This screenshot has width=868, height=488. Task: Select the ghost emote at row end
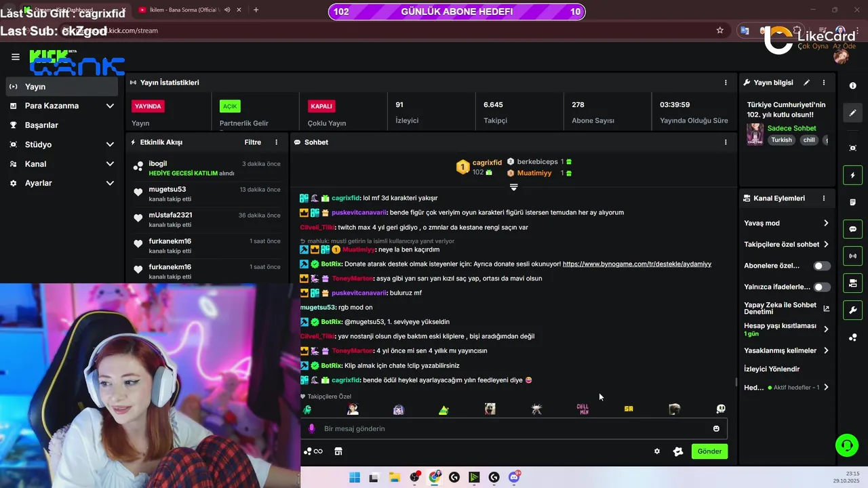click(x=720, y=409)
